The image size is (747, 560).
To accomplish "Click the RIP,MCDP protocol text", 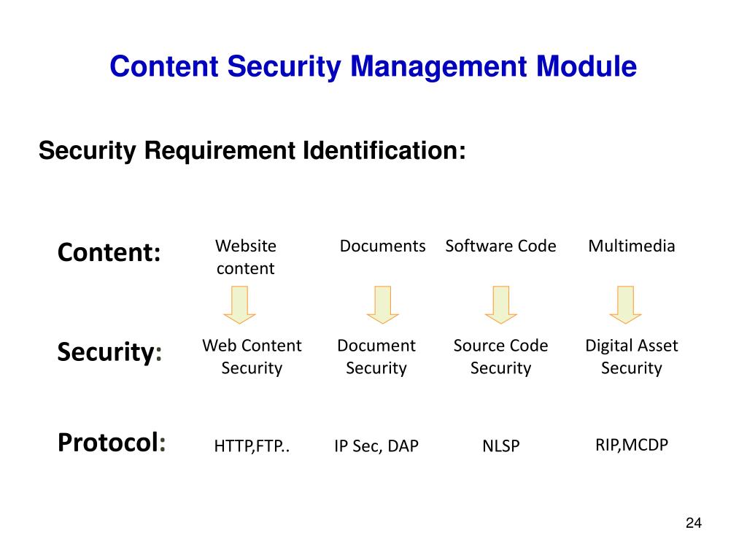I will point(632,445).
